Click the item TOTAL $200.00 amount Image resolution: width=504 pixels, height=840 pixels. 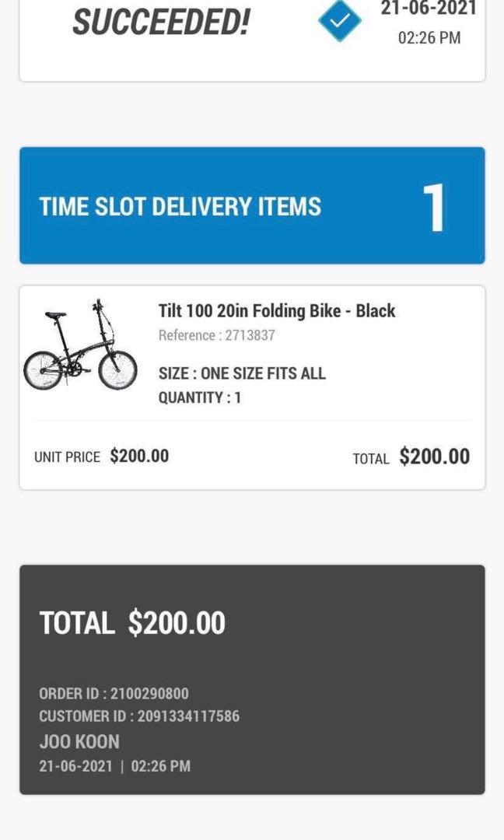410,457
